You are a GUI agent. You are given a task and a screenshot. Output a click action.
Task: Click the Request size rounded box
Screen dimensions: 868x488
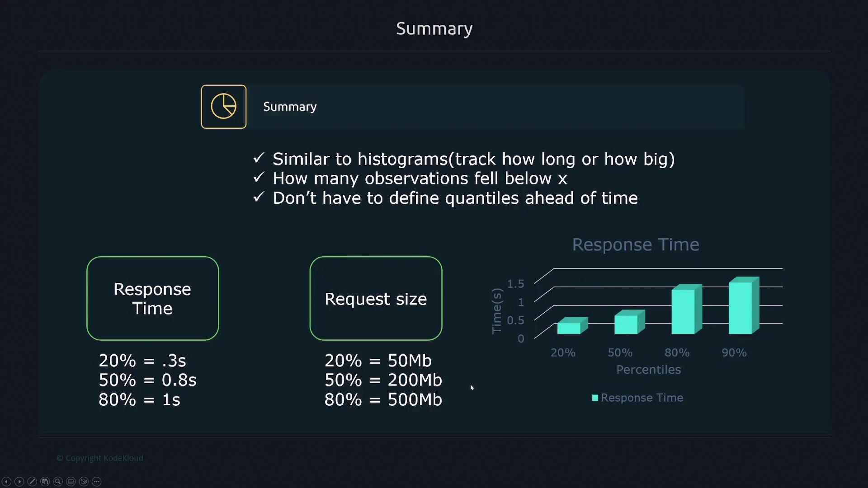pyautogui.click(x=376, y=298)
